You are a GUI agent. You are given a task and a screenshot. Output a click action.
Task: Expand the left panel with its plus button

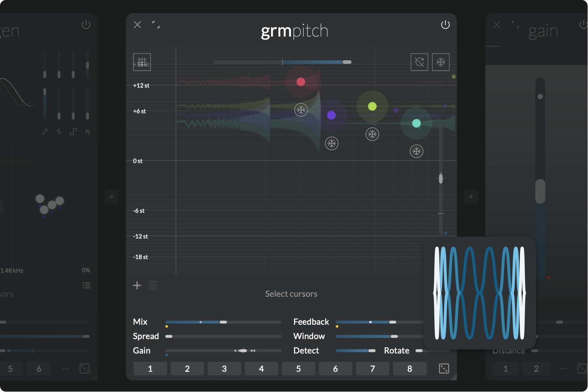[112, 197]
